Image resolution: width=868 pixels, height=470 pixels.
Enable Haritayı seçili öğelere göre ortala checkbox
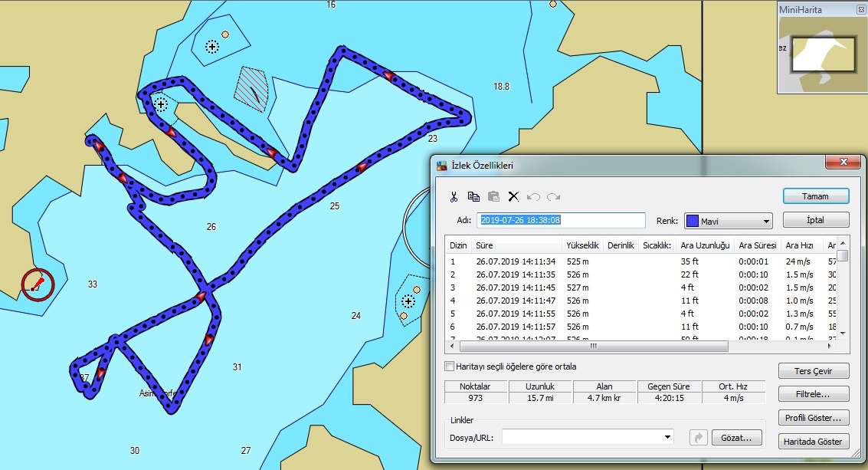tap(450, 366)
